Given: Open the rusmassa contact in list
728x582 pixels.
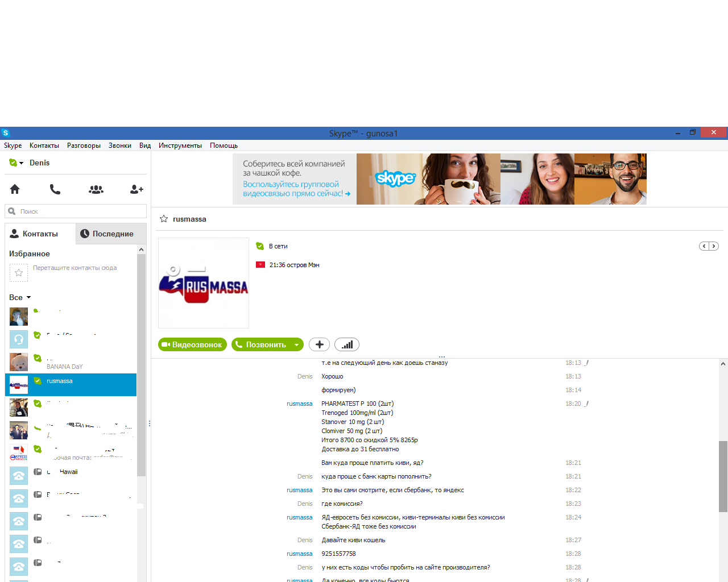Looking at the screenshot, I should (71, 385).
